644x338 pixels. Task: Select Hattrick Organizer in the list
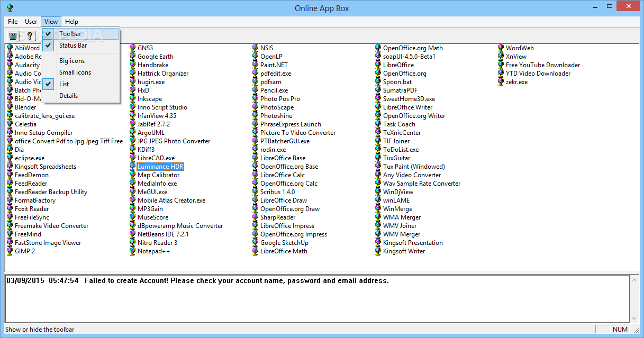(163, 74)
